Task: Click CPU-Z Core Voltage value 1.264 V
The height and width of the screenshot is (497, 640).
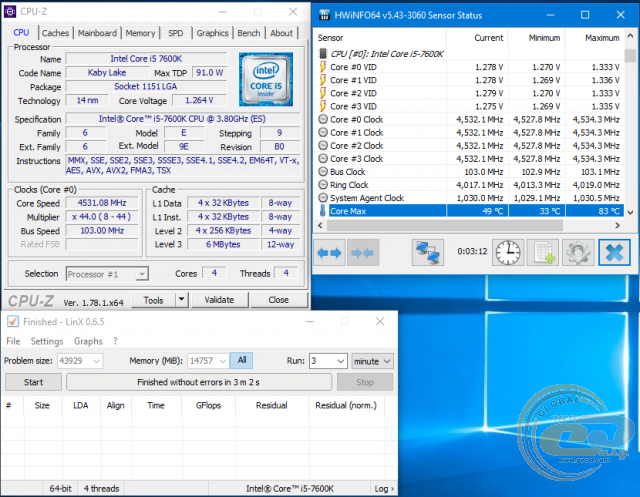Action: point(199,100)
